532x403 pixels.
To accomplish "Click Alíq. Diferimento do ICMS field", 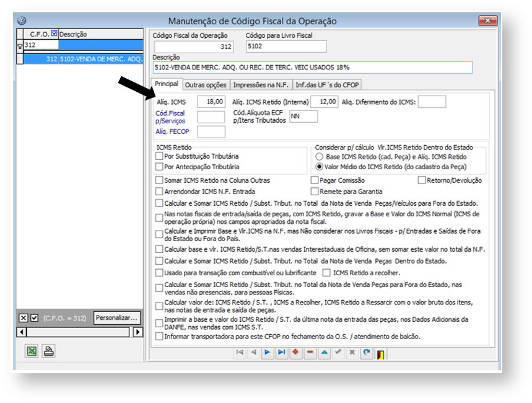I will tap(432, 102).
